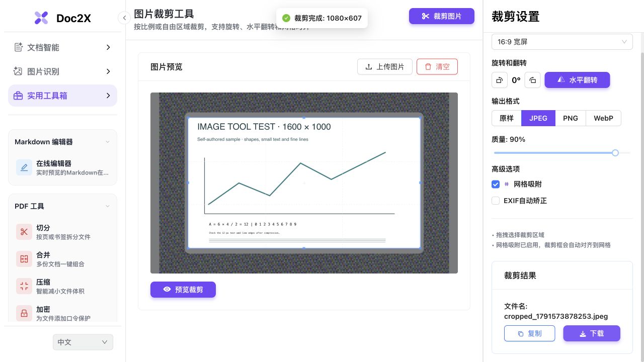
Task: Click the cropped image preview area
Action: (x=304, y=183)
